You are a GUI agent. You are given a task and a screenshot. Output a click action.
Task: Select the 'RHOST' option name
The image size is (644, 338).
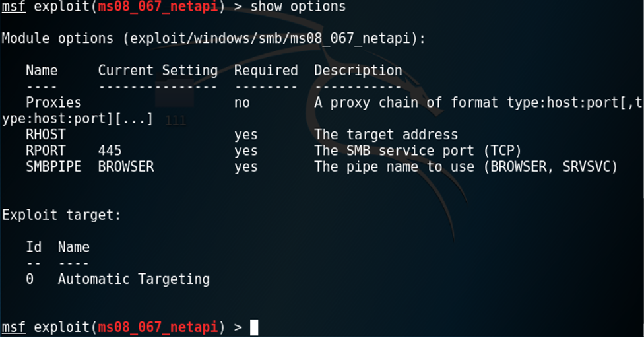[x=46, y=135]
